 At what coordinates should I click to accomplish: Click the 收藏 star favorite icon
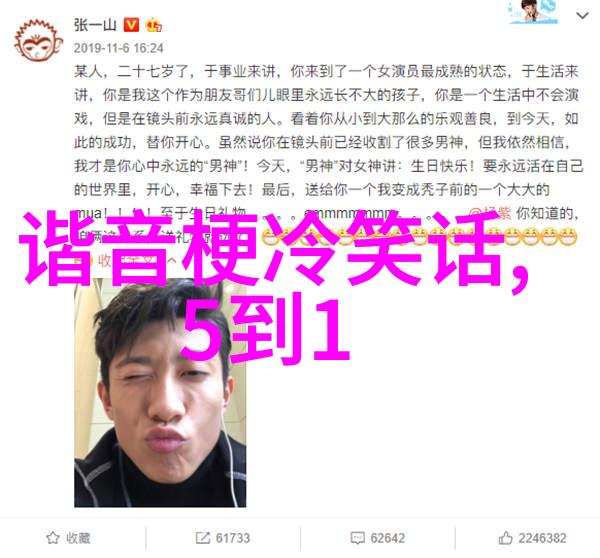[52, 538]
